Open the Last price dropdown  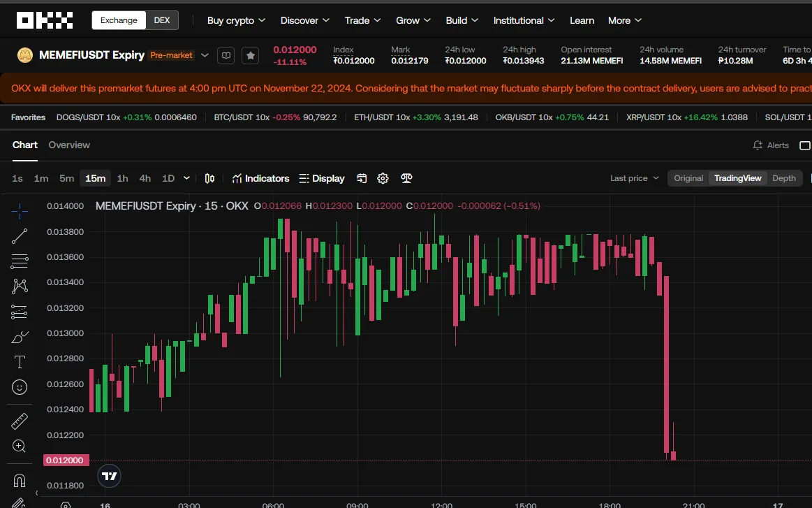point(635,178)
